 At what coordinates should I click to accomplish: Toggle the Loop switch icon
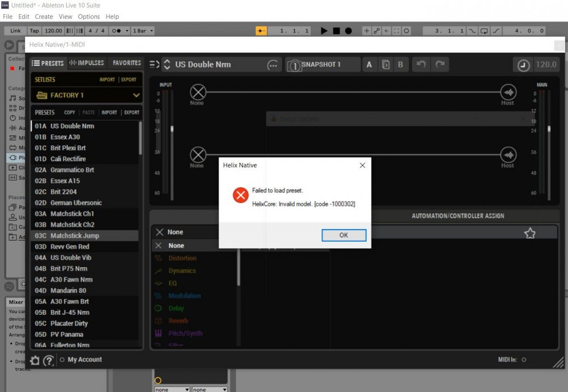point(484,31)
